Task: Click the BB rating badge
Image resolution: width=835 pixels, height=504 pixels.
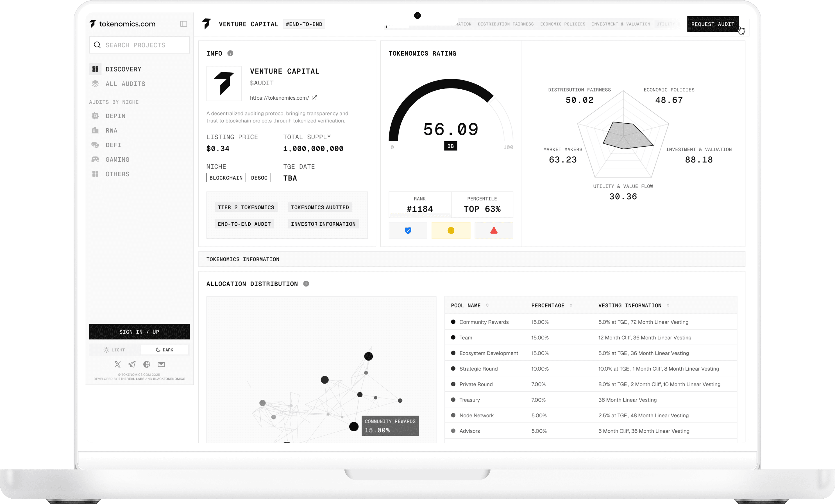Action: 450,146
